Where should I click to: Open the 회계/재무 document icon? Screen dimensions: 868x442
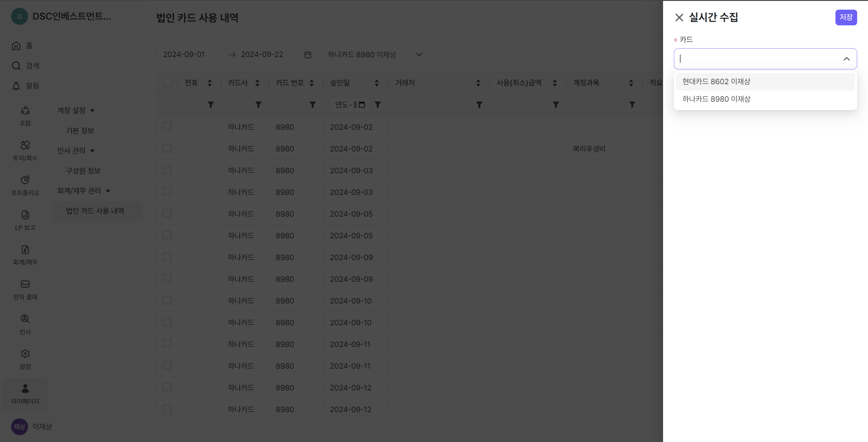(25, 249)
